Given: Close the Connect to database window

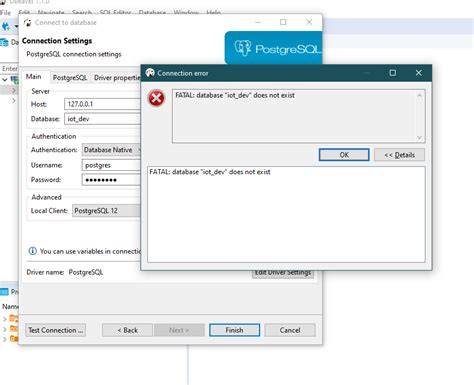Looking at the screenshot, I should pyautogui.click(x=309, y=22).
